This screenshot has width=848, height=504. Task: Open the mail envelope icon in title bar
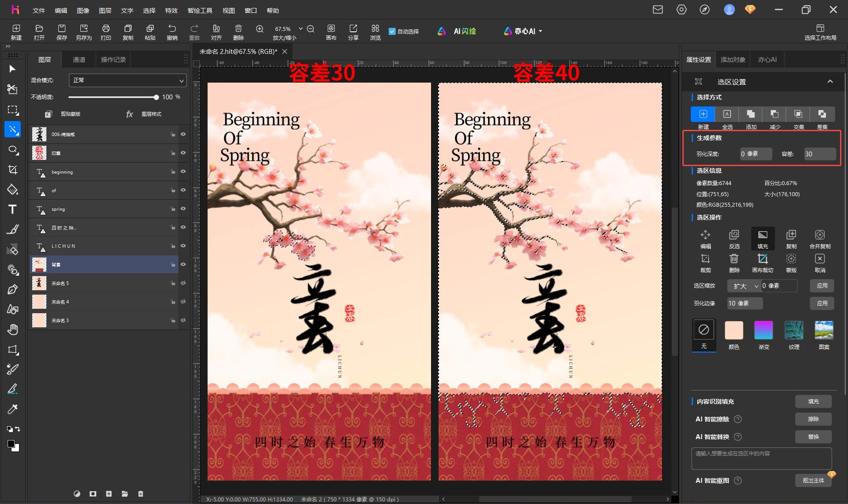(x=658, y=10)
